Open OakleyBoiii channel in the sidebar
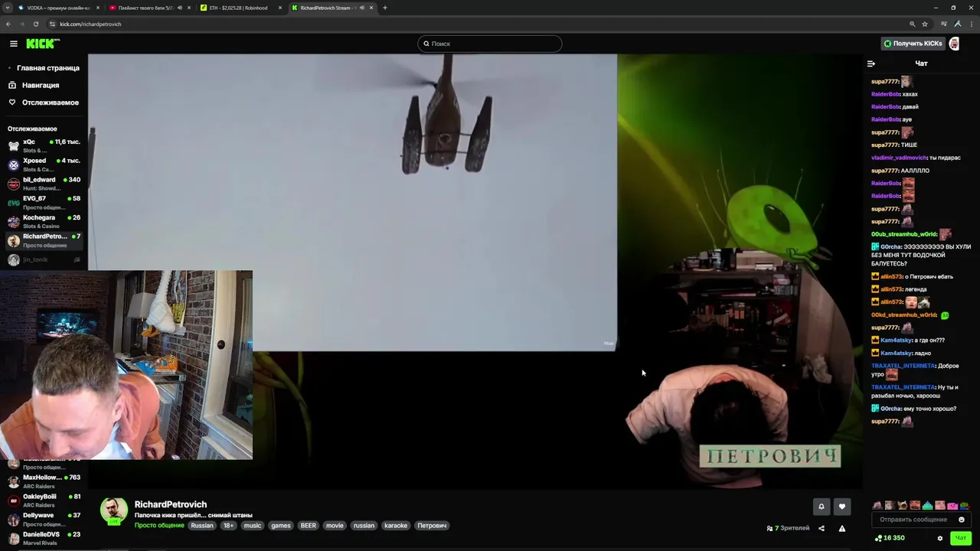This screenshot has width=980, height=551. click(x=44, y=500)
